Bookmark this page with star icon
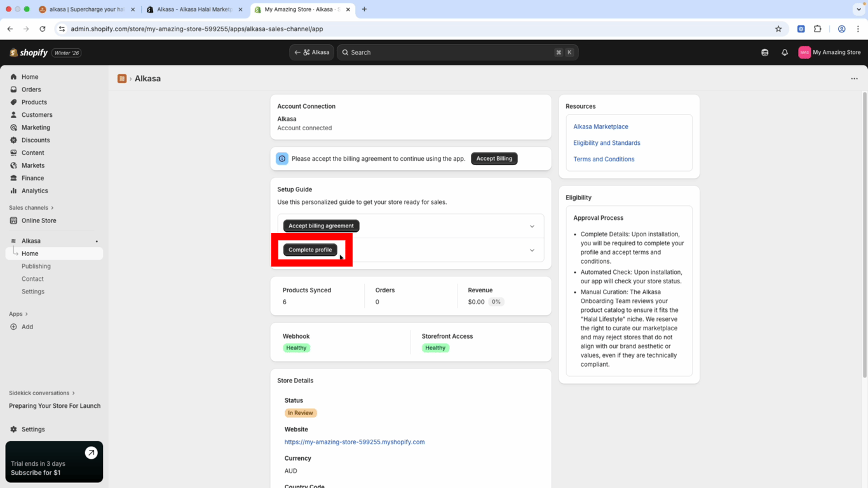 (778, 29)
